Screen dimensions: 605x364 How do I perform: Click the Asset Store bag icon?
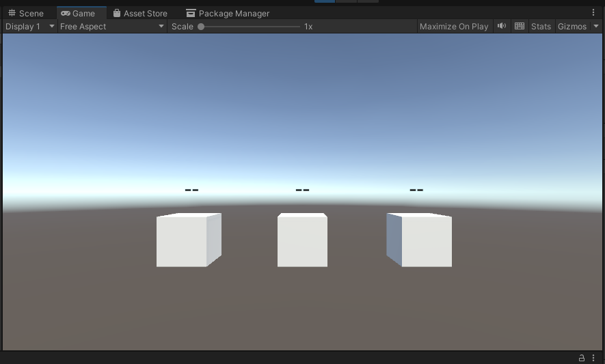coord(117,13)
